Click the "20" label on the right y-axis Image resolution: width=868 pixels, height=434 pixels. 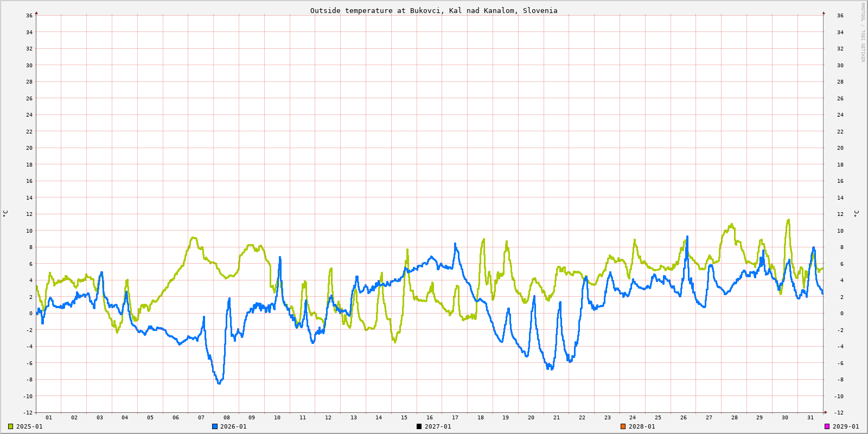click(840, 148)
